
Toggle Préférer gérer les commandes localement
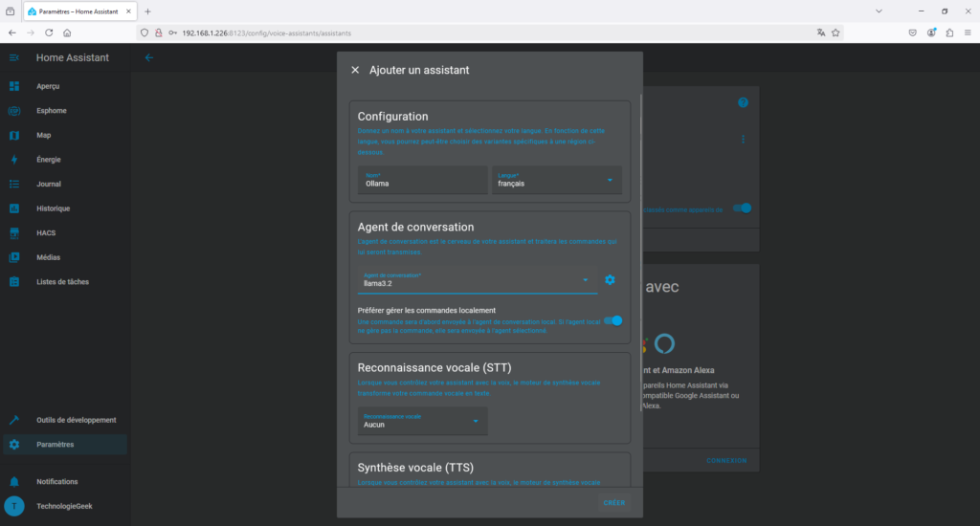point(612,320)
